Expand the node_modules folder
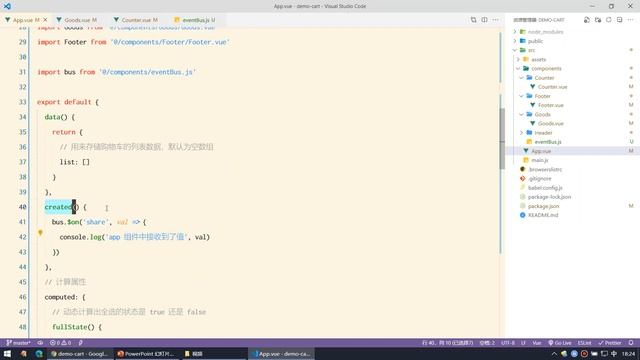The height and width of the screenshot is (360, 640). tap(515, 32)
